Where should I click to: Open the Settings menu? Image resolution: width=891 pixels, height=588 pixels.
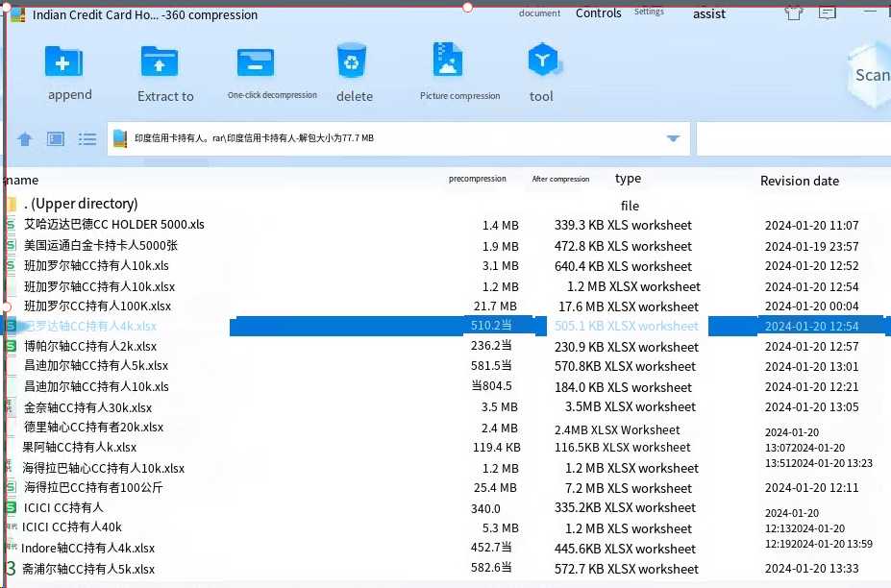(x=649, y=12)
